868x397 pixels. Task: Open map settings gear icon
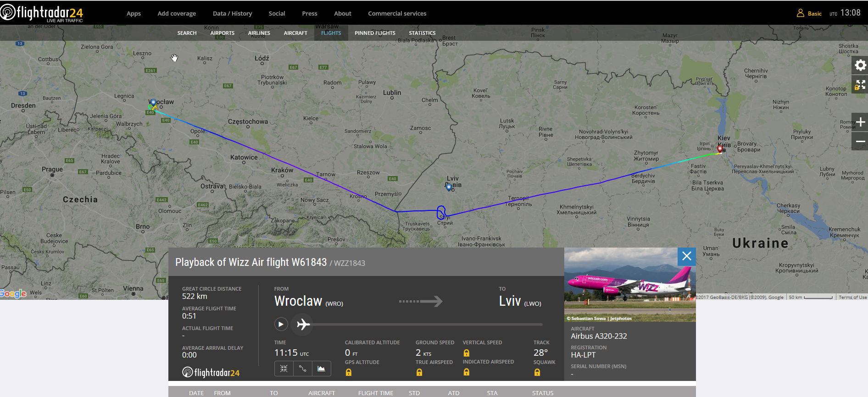(x=860, y=65)
